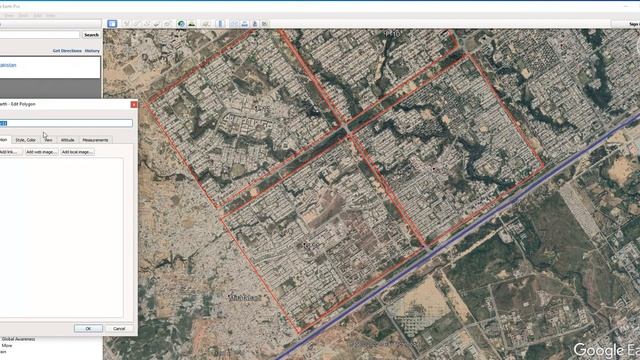This screenshot has width=640, height=360.
Task: Click Cancel in Edit Polygon dialog
Action: pyautogui.click(x=119, y=328)
